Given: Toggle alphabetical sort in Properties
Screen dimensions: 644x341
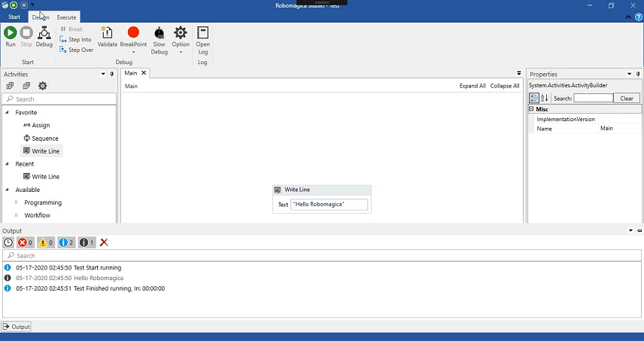Looking at the screenshot, I should tap(545, 98).
